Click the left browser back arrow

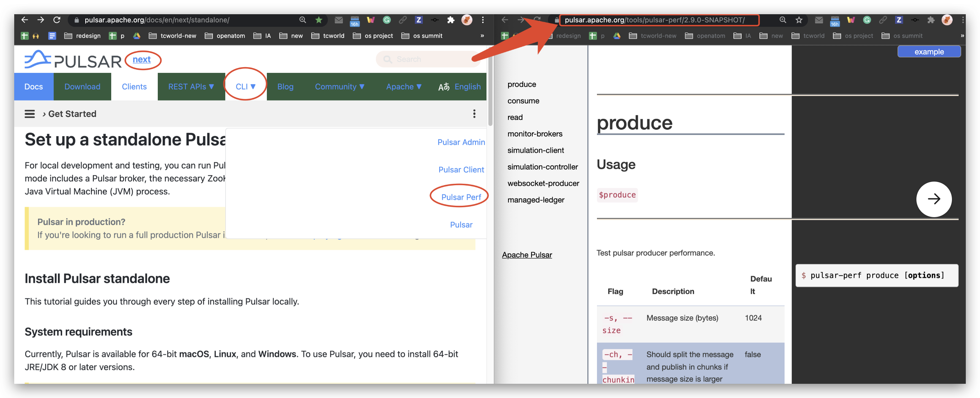[x=25, y=20]
